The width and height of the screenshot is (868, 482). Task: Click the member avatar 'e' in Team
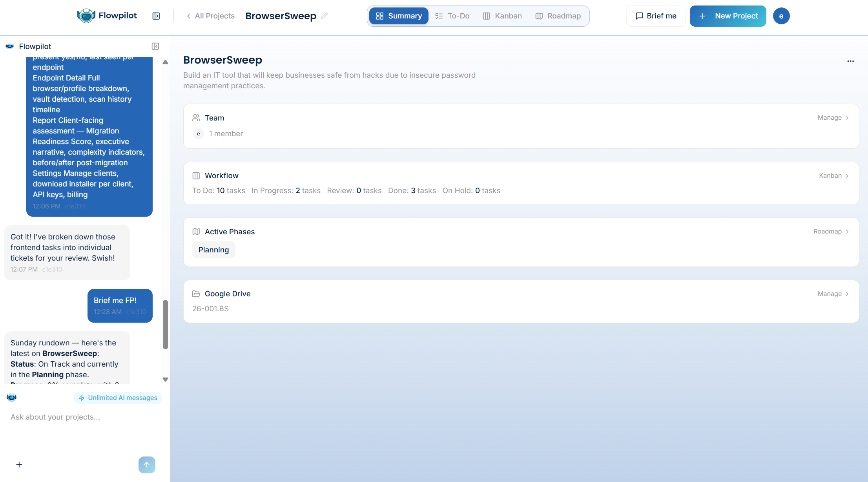(199, 134)
